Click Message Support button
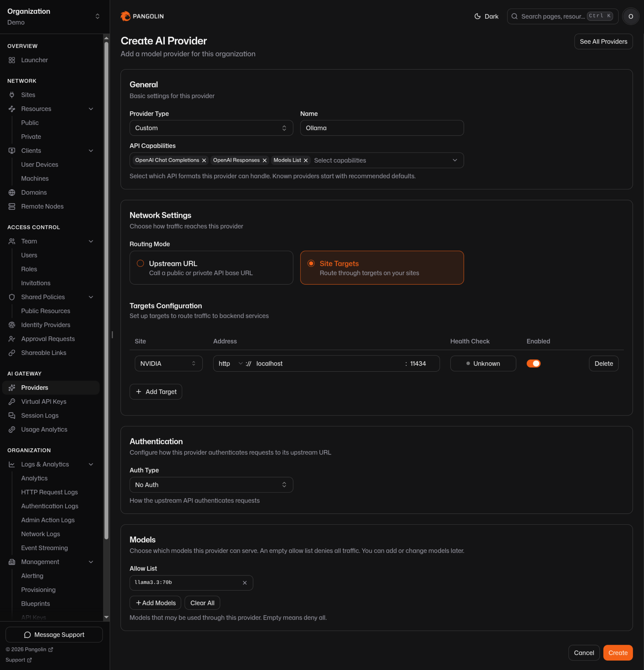This screenshot has width=644, height=670. (54, 635)
